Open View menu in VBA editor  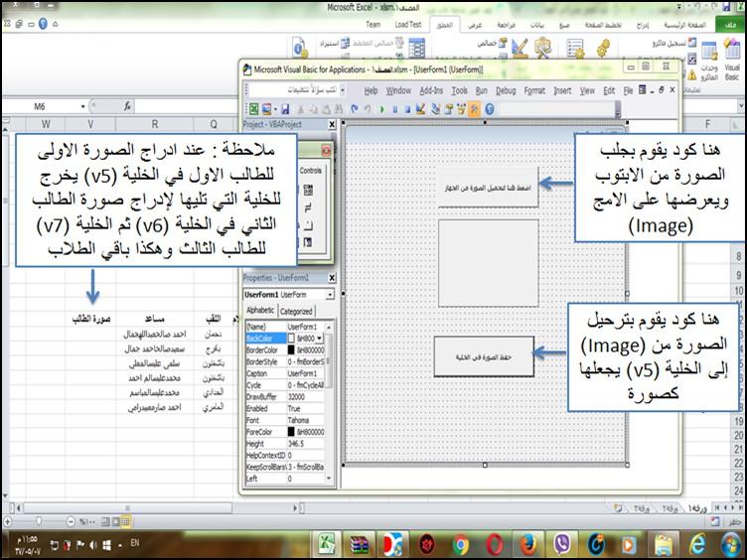(587, 90)
